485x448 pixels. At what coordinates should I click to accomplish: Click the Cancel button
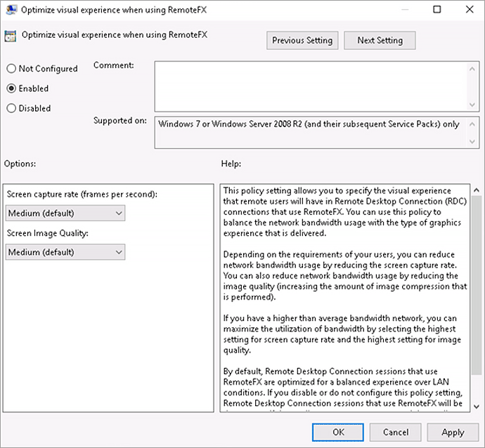tap(395, 432)
